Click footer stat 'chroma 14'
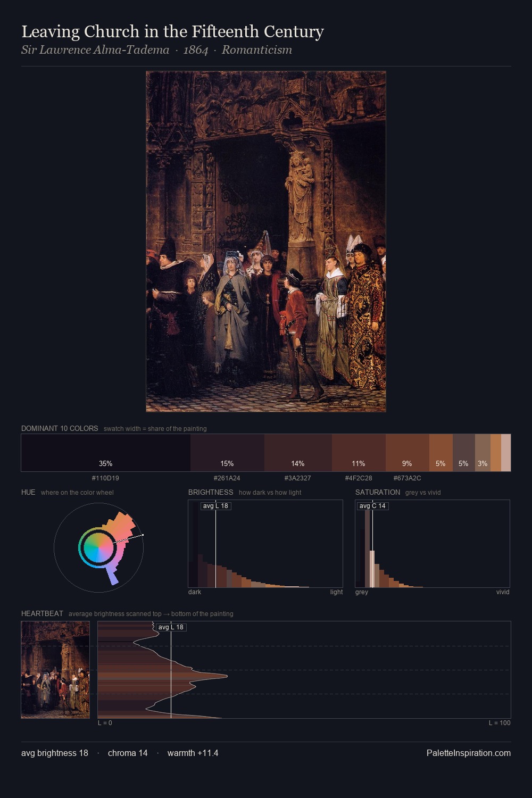 click(x=128, y=753)
